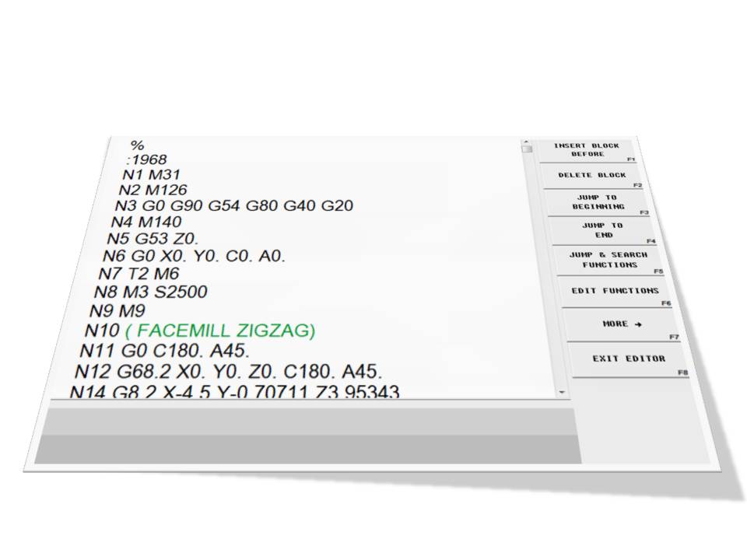Viewport: 747px width, 560px height.
Task: Click JUMP TO BEGINNING softkey
Action: pos(598,202)
